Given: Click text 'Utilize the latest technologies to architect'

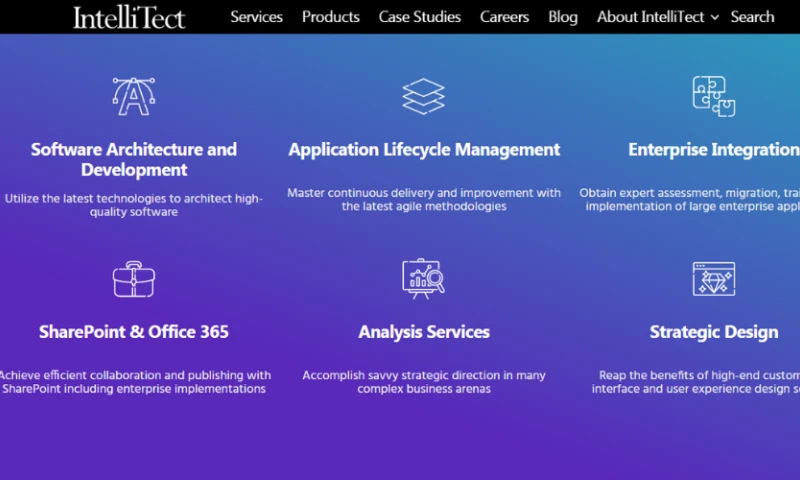Looking at the screenshot, I should coord(118,198).
